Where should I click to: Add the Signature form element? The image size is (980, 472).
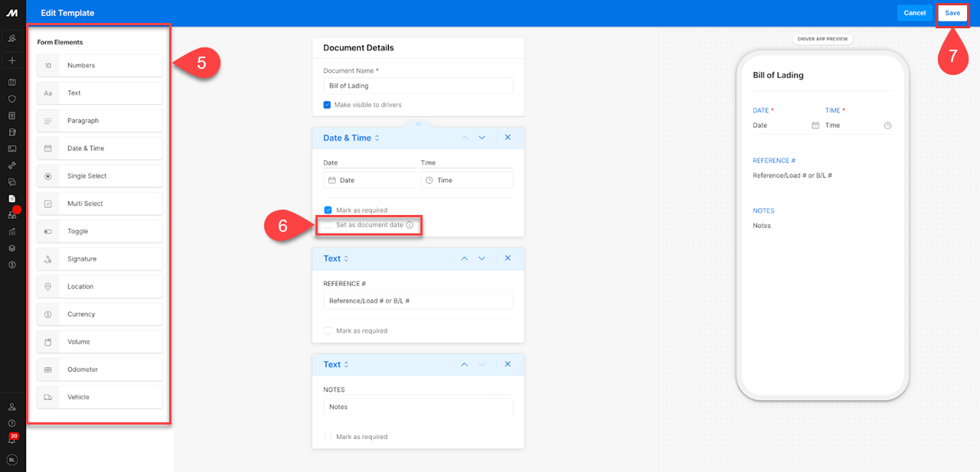(x=100, y=259)
